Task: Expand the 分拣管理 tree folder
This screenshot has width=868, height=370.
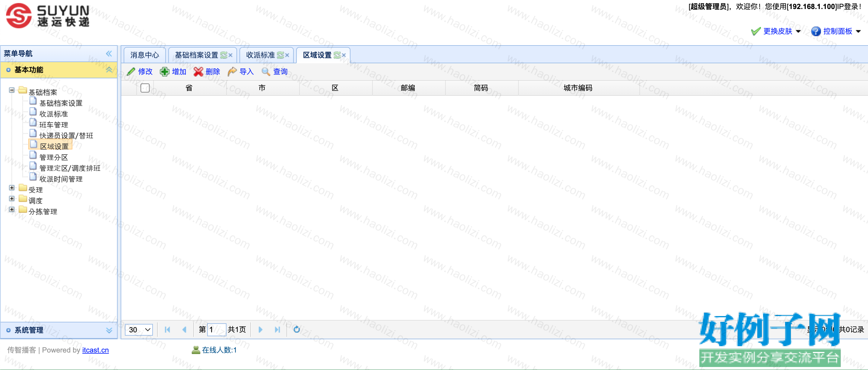Action: tap(12, 209)
